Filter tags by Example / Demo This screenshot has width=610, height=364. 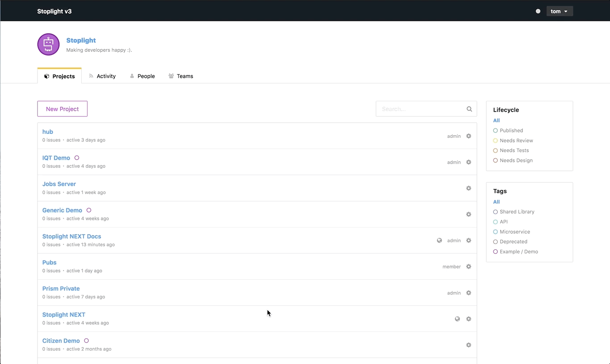515,252
